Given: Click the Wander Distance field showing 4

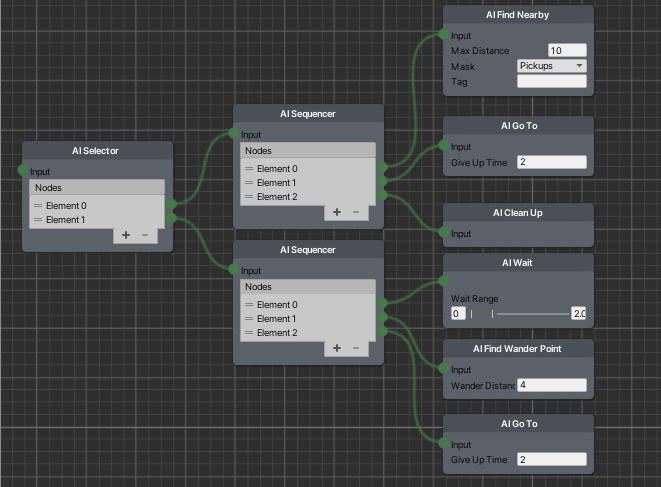Looking at the screenshot, I should [552, 385].
